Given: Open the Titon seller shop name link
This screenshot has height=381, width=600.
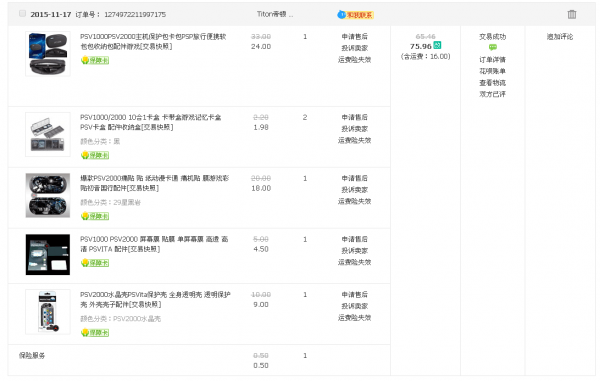Looking at the screenshot, I should [x=275, y=14].
